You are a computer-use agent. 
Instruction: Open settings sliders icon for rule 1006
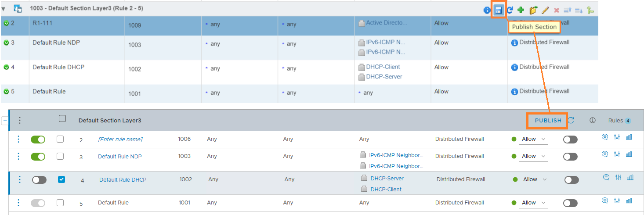click(x=617, y=137)
